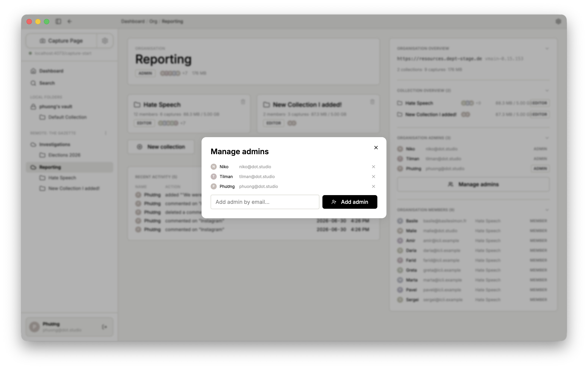The image size is (588, 369).
Task: Collapse the Organisation Overview section
Action: [547, 48]
